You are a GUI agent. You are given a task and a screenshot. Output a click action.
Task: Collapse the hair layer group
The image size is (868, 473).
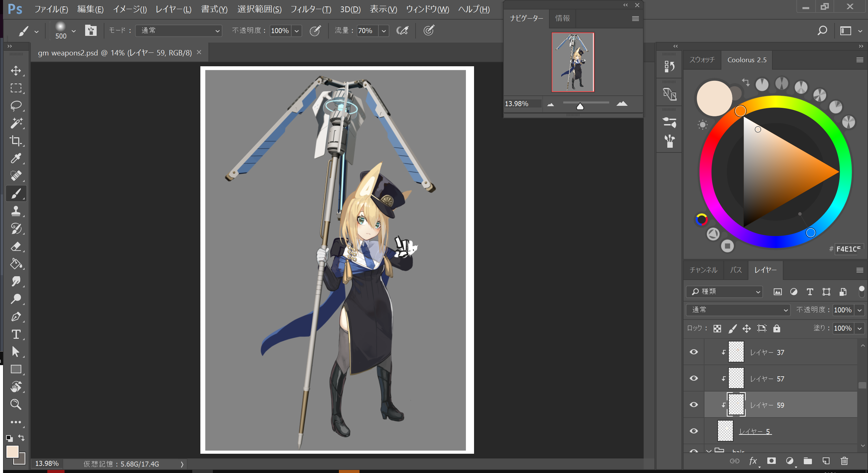point(709,451)
